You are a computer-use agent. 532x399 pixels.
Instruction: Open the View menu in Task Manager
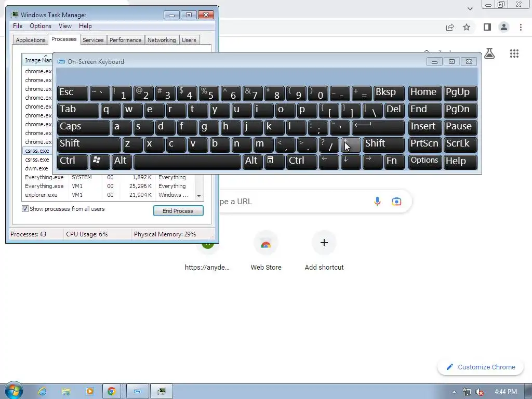click(65, 26)
